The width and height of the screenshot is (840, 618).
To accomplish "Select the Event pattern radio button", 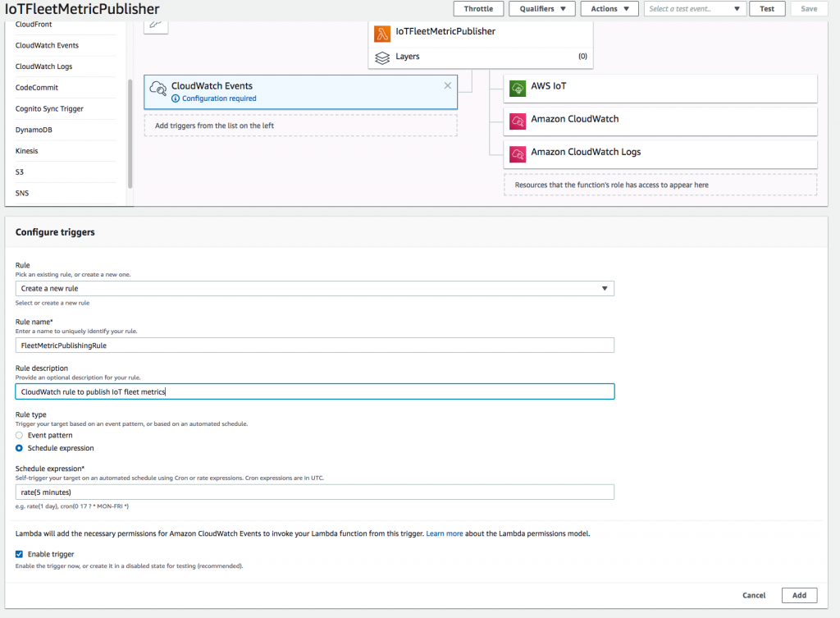I will coord(20,435).
